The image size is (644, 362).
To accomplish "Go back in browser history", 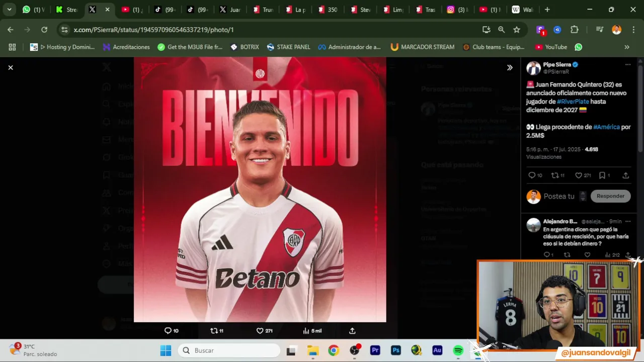I will pyautogui.click(x=11, y=30).
